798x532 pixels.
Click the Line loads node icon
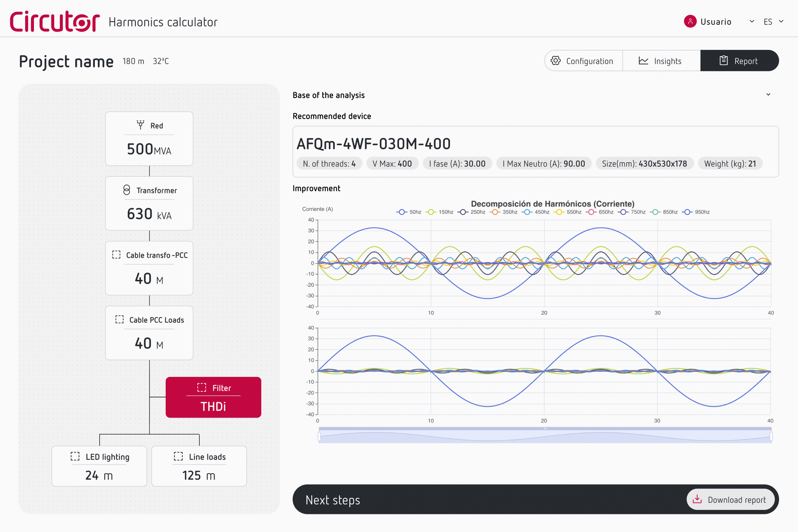pos(178,456)
